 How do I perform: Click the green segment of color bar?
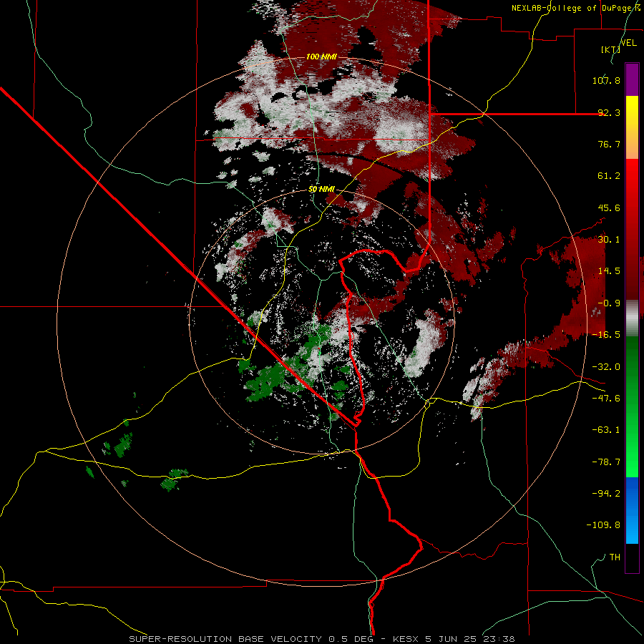(632, 406)
